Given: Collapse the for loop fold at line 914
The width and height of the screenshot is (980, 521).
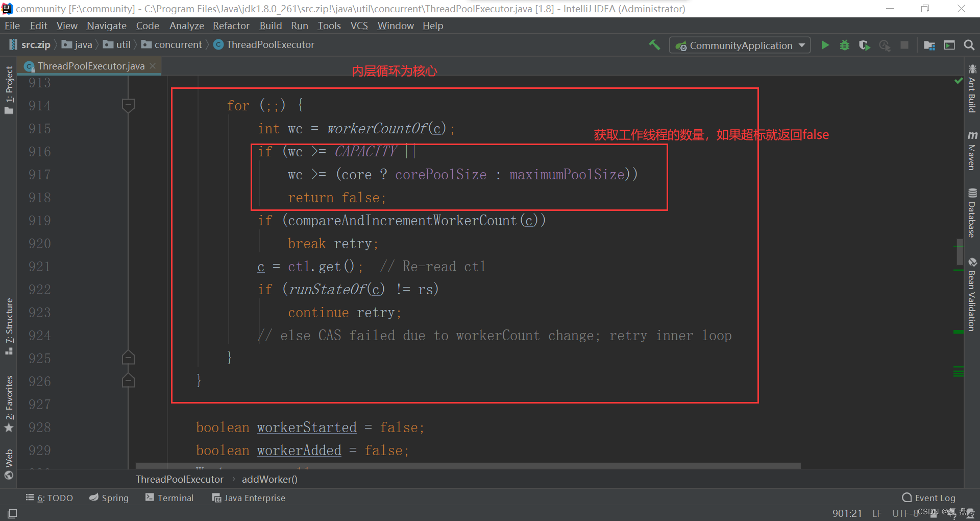Looking at the screenshot, I should pos(128,105).
